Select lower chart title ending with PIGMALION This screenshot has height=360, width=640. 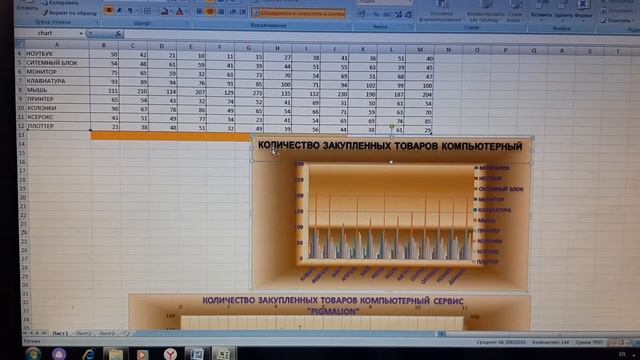point(333,306)
